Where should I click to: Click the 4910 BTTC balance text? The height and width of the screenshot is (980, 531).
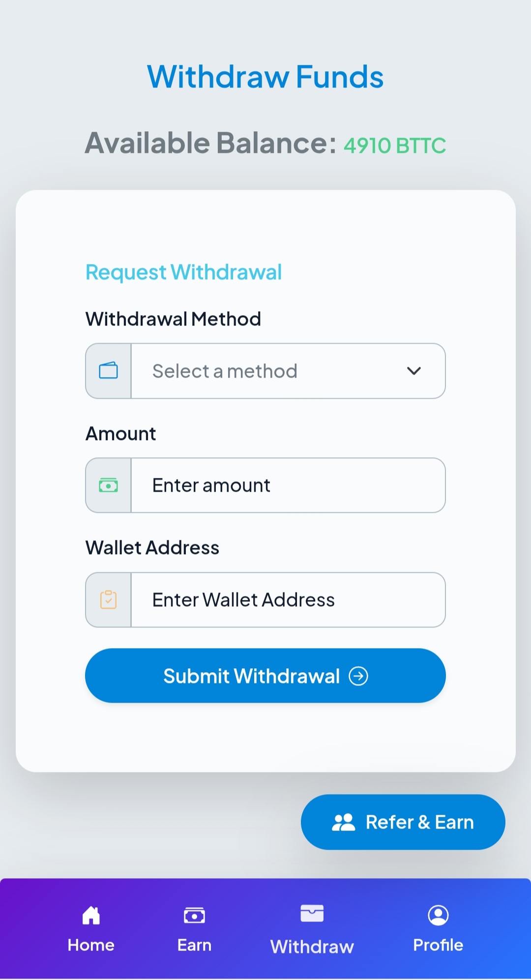[394, 146]
